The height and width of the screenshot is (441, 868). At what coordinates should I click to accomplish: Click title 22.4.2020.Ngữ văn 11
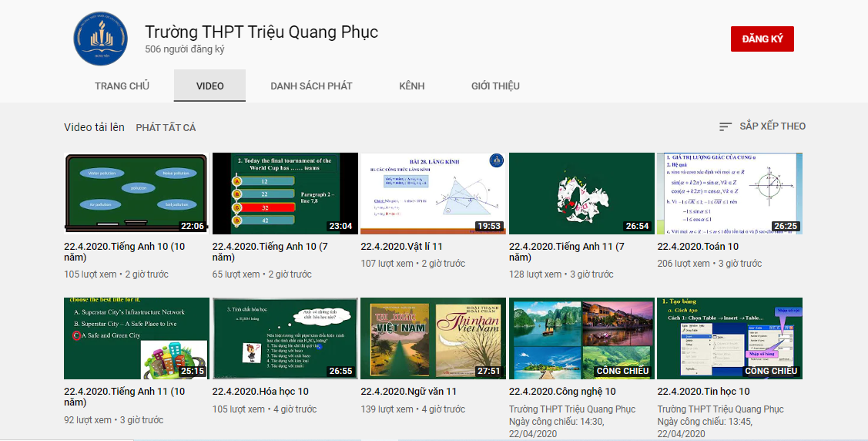tap(409, 392)
